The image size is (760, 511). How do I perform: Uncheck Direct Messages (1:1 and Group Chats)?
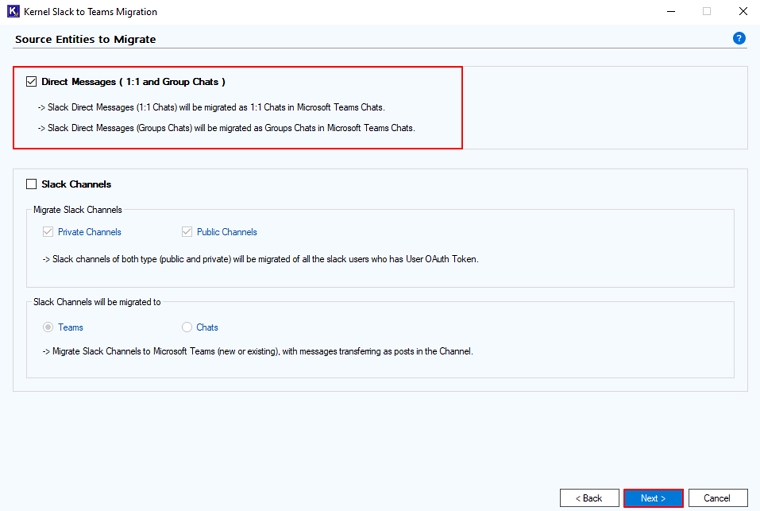32,81
